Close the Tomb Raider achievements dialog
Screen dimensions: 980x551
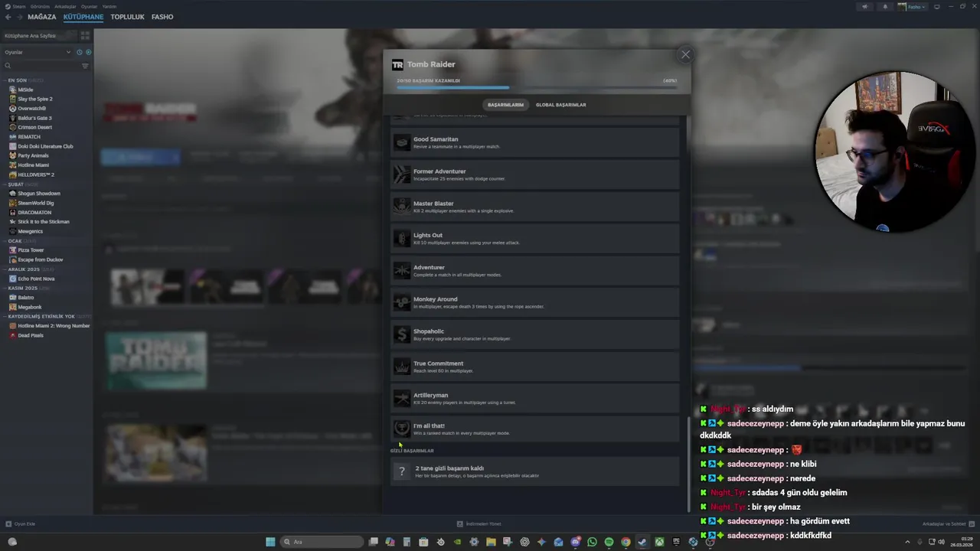click(x=685, y=54)
